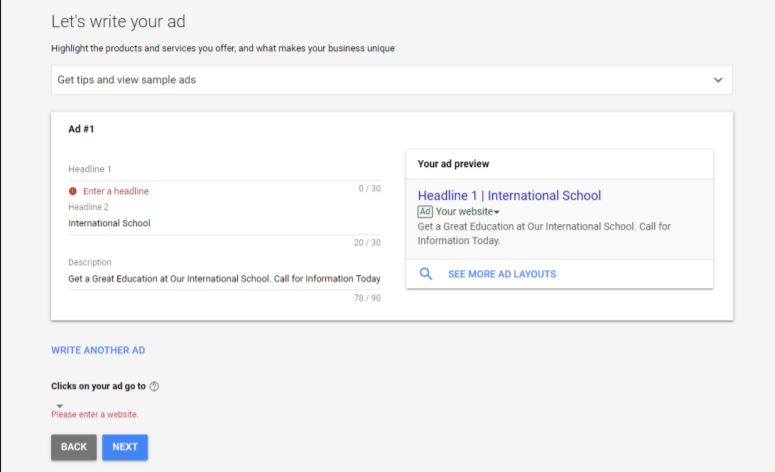Select the Get tips and view sample ads text
The height and width of the screenshot is (472, 775).
click(127, 80)
